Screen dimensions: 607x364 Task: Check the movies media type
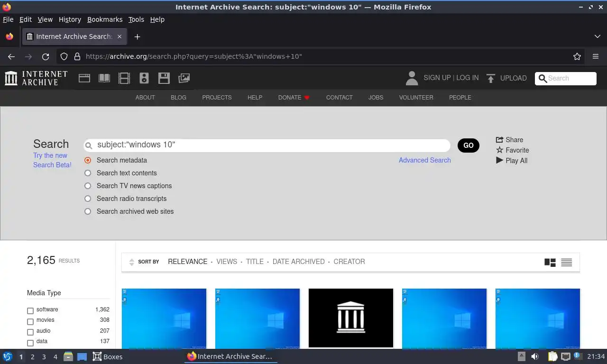pyautogui.click(x=30, y=321)
